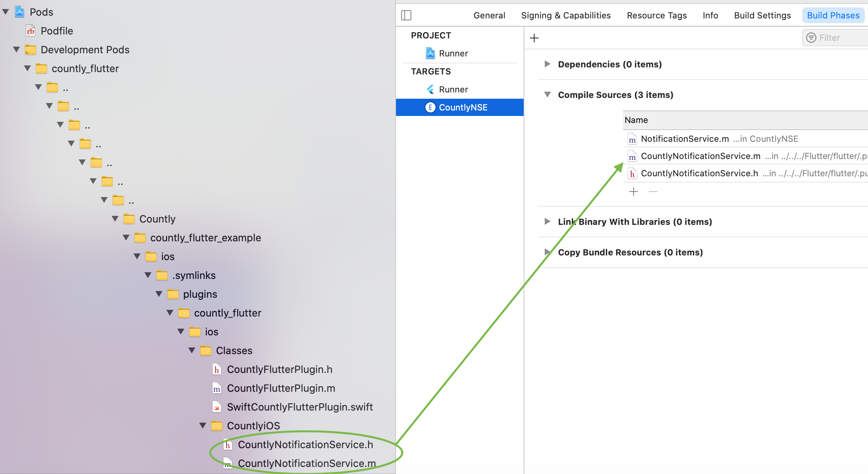The image size is (868, 474).
Task: Open the General tab
Action: [x=489, y=15]
